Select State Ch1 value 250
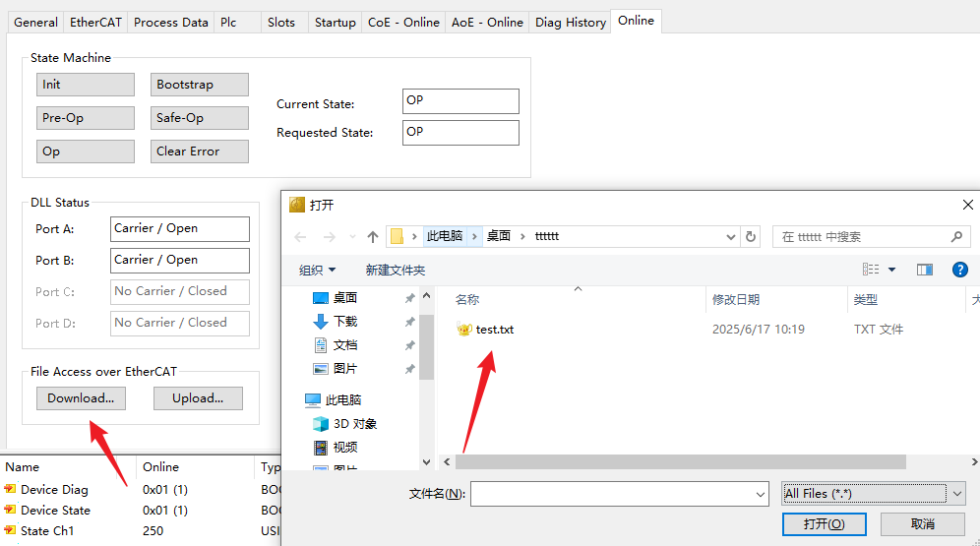The height and width of the screenshot is (546, 980). pos(153,530)
